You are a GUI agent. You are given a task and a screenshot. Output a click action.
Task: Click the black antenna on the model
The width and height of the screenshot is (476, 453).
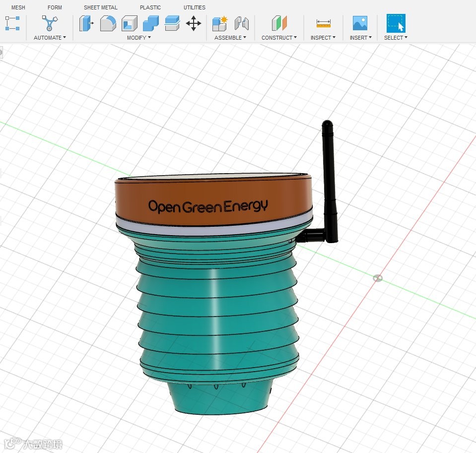(x=329, y=182)
